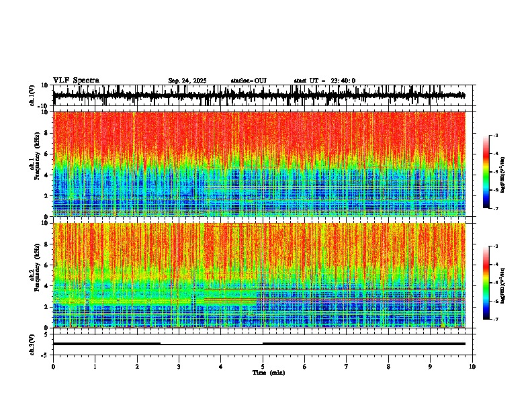Click the "VLF Spectra" plot title
Image resolution: width=532 pixels, height=411 pixels.
(76, 80)
